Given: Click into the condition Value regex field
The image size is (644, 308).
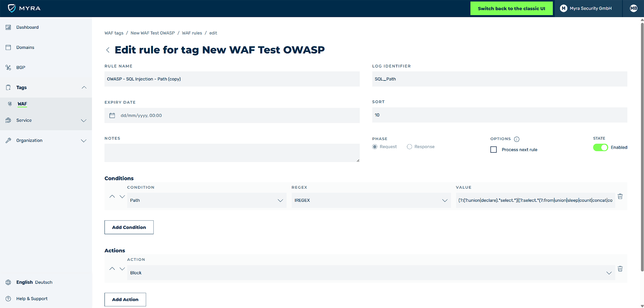Looking at the screenshot, I should tap(535, 200).
